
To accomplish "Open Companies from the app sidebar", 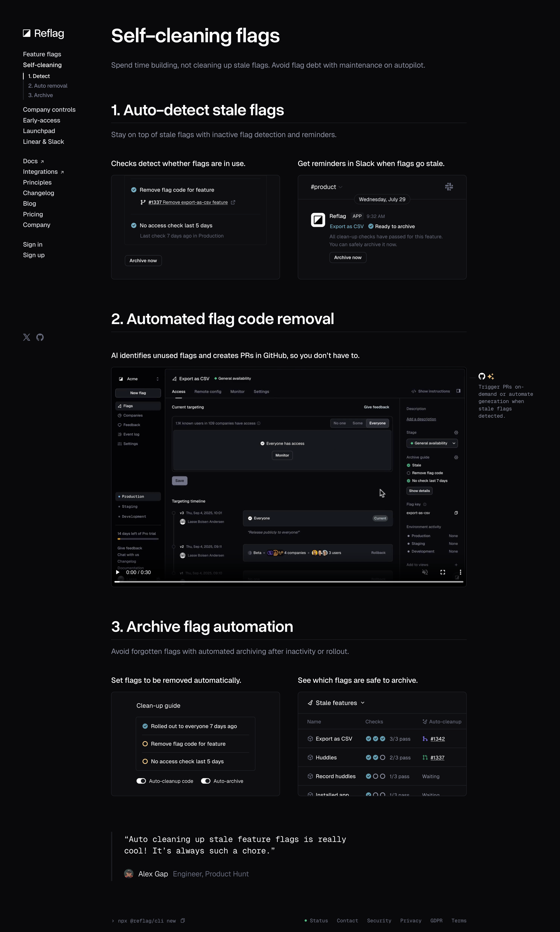I will pos(120,415).
